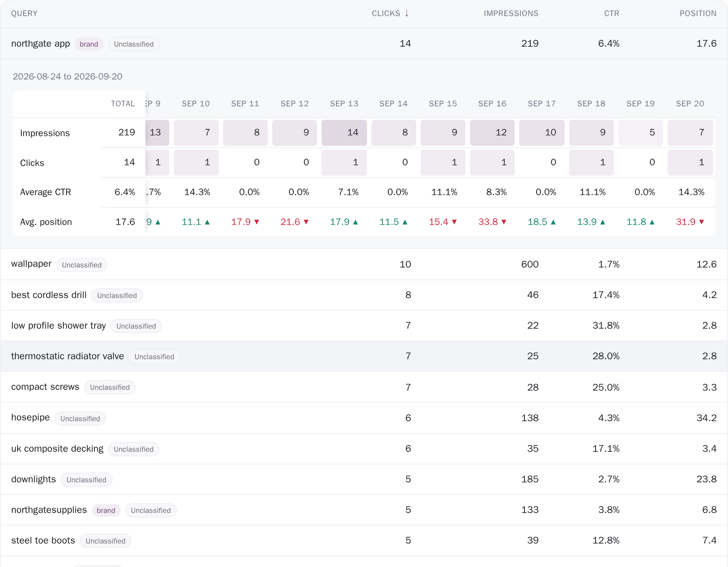
Task: Open the hosepipe query row
Action: coord(364,417)
